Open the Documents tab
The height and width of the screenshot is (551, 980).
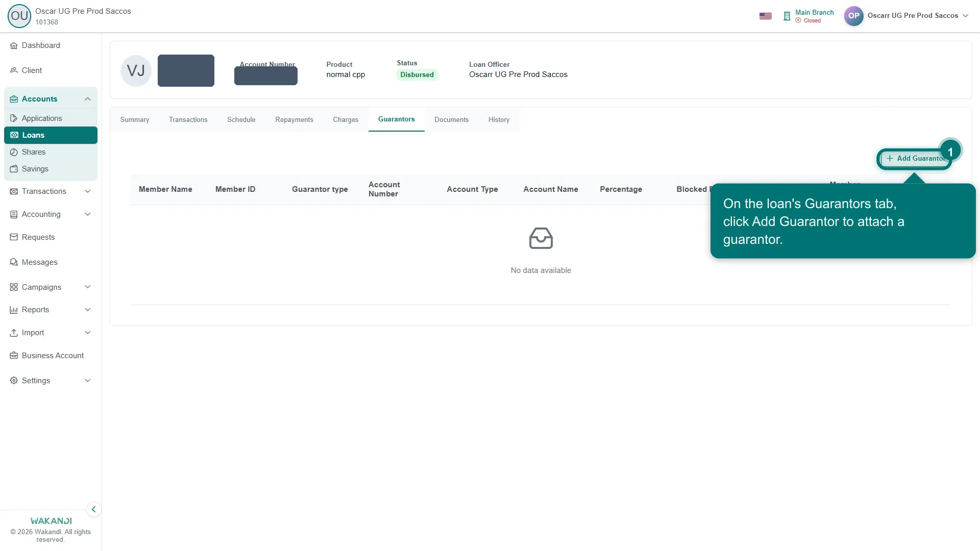coord(452,119)
